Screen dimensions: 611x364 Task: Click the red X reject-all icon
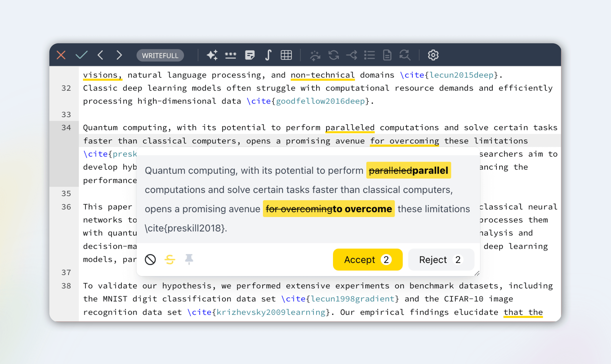[x=61, y=55]
